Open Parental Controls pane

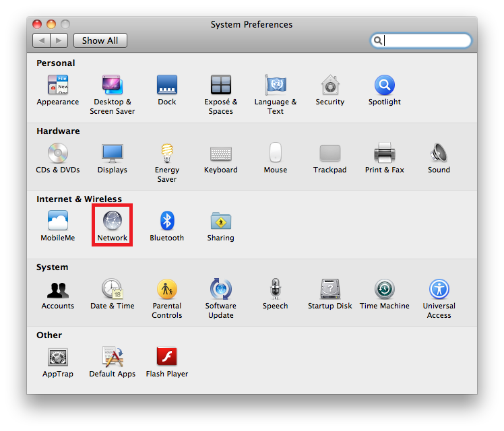point(166,290)
